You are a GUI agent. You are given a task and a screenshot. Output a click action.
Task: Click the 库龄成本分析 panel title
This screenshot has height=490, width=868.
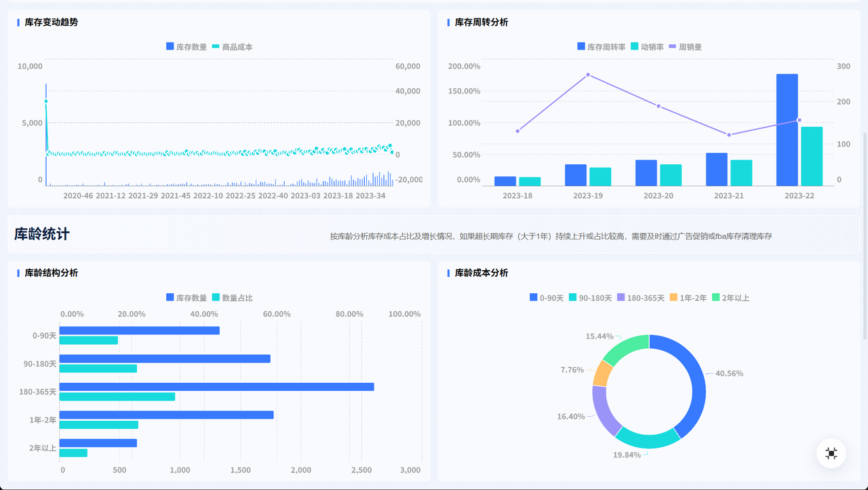481,273
